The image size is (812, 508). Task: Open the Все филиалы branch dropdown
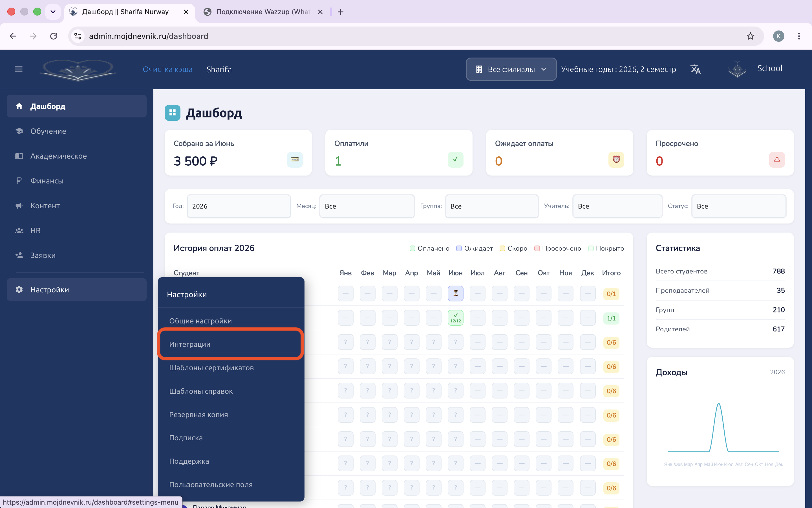pyautogui.click(x=511, y=69)
